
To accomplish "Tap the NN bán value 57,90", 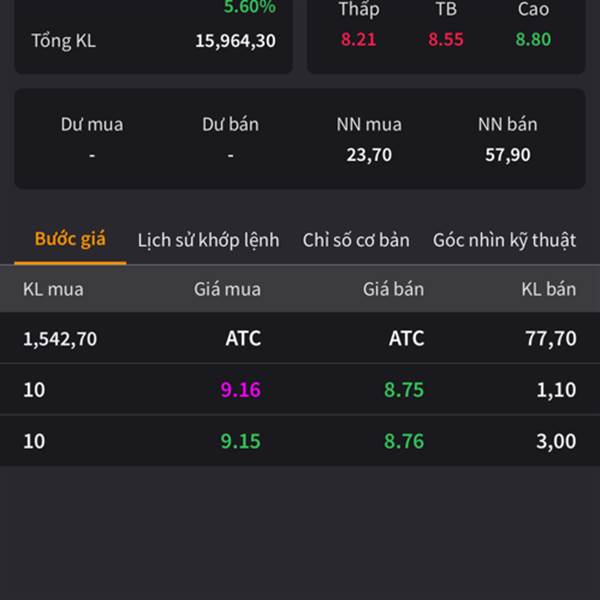I will [x=507, y=155].
